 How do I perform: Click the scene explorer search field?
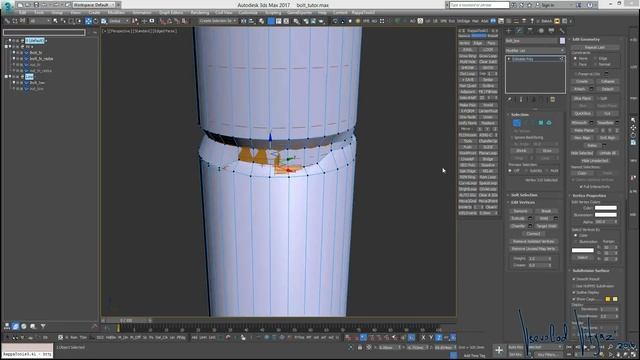tap(44, 32)
